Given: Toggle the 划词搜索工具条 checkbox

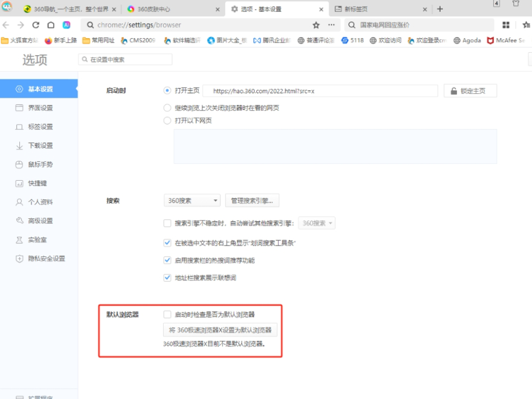Looking at the screenshot, I should (x=167, y=243).
